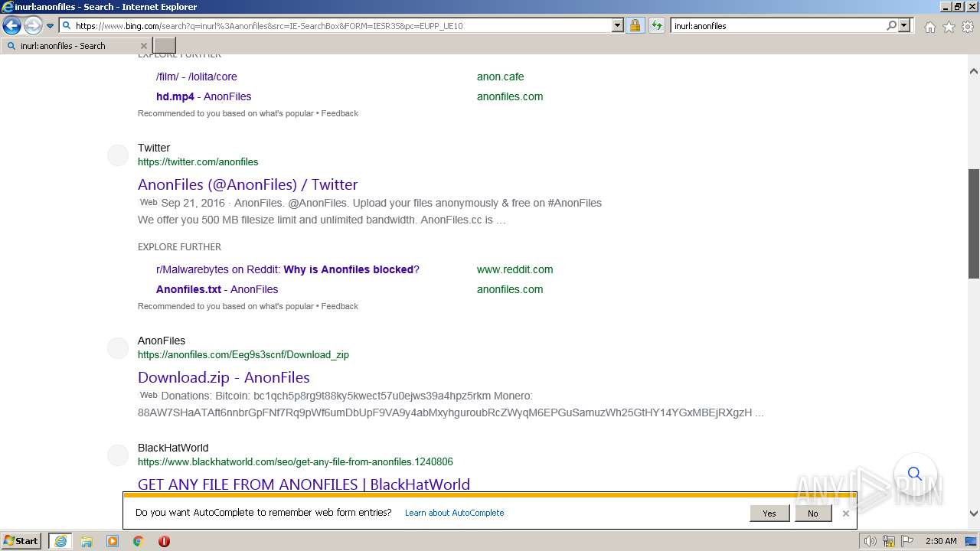The height and width of the screenshot is (551, 980).
Task: Click the 2:30 AM system clock
Action: click(941, 541)
